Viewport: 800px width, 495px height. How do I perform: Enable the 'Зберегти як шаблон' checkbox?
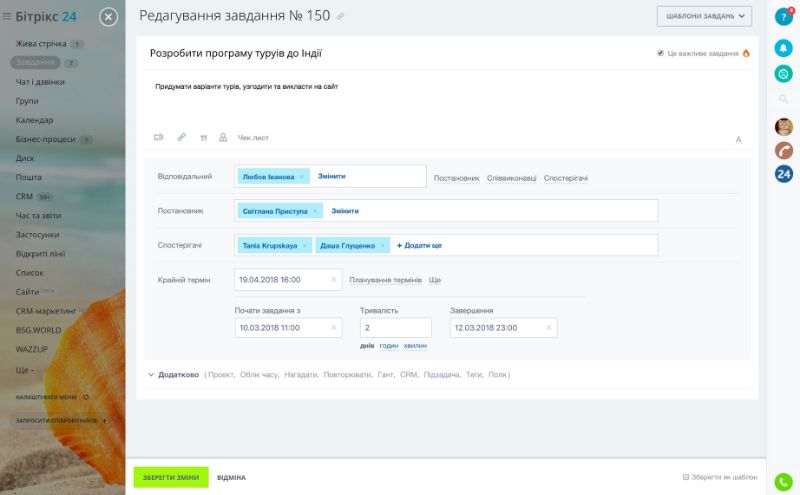point(685,478)
